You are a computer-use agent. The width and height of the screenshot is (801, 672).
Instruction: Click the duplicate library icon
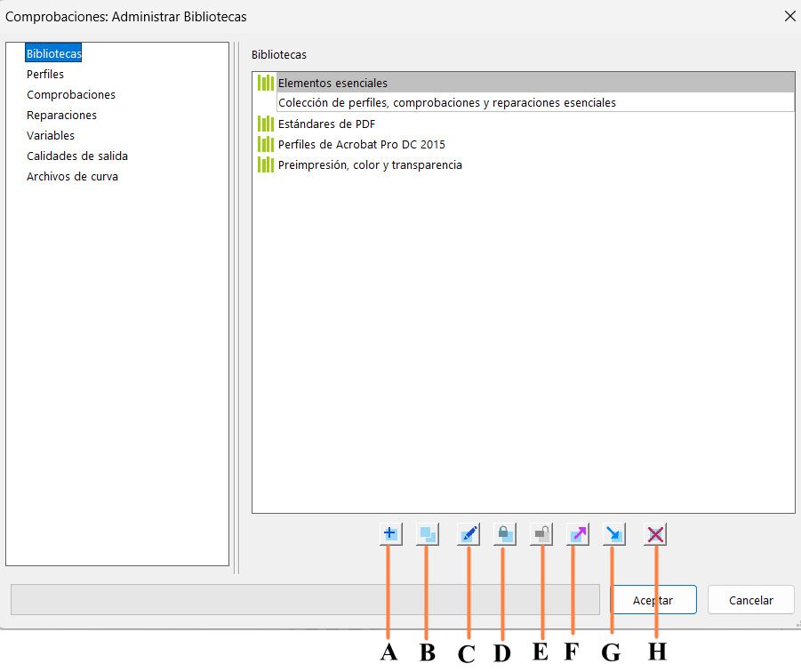(x=428, y=534)
